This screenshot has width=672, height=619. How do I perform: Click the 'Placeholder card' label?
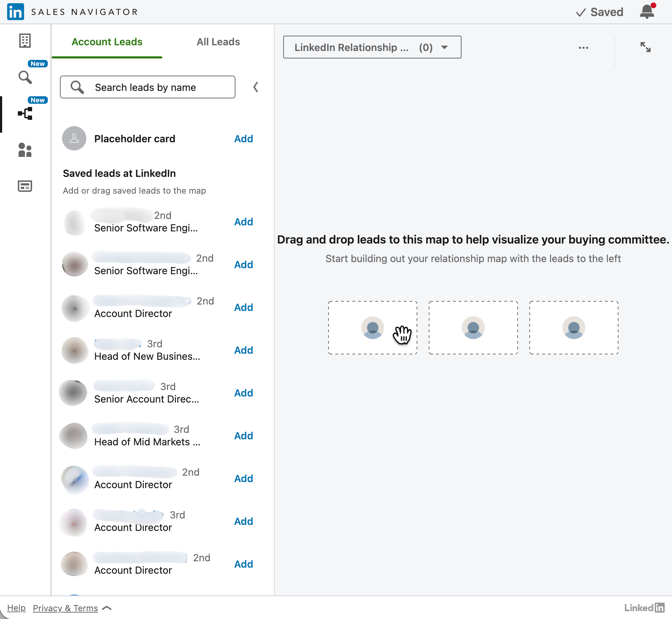point(135,139)
